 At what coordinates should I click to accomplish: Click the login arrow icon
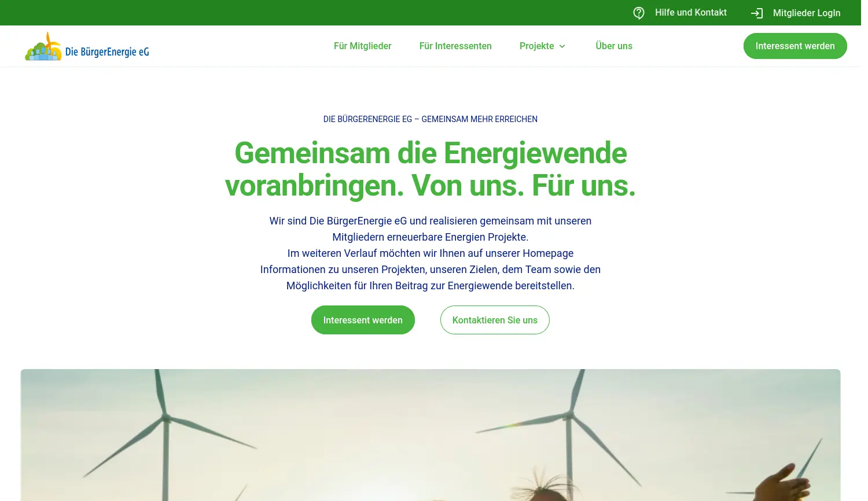pos(757,13)
